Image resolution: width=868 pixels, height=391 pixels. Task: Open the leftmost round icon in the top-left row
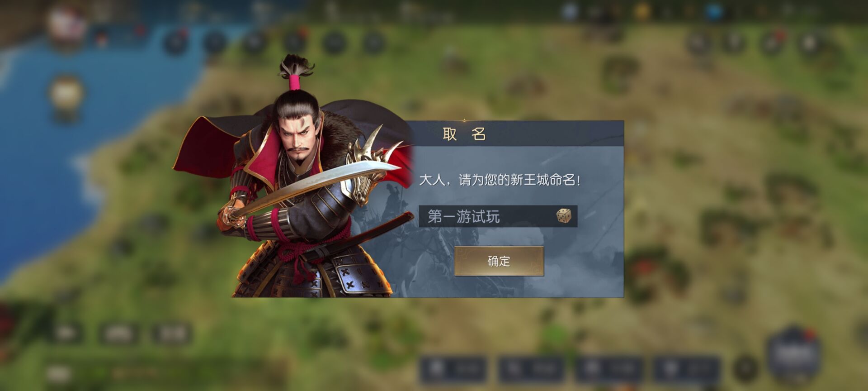[175, 43]
